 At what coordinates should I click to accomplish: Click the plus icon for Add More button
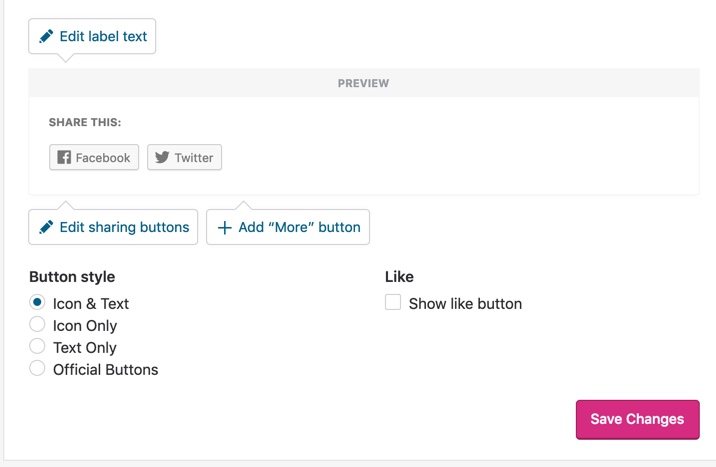click(x=225, y=227)
